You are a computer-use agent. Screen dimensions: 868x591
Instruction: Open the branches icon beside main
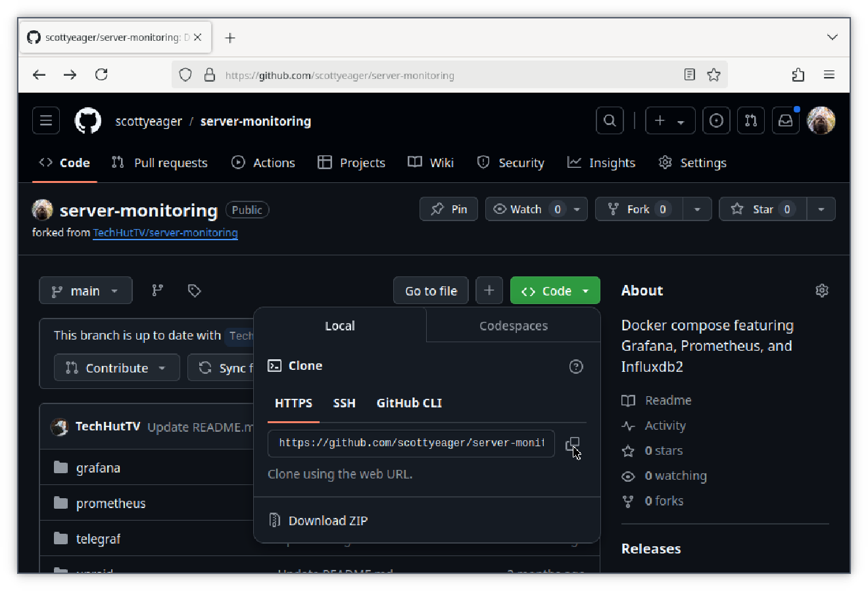tap(157, 290)
